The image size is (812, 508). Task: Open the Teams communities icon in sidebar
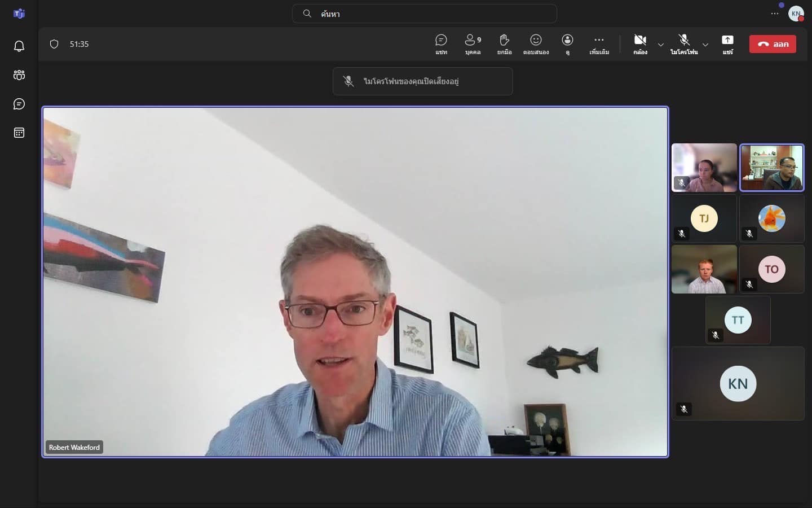click(19, 75)
